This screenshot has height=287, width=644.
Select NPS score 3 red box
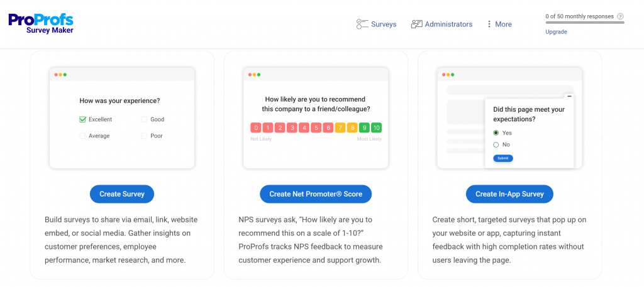tap(292, 127)
